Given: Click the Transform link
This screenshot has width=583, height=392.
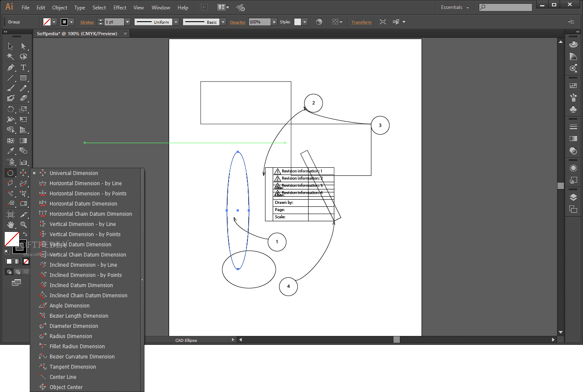Looking at the screenshot, I should (x=361, y=22).
